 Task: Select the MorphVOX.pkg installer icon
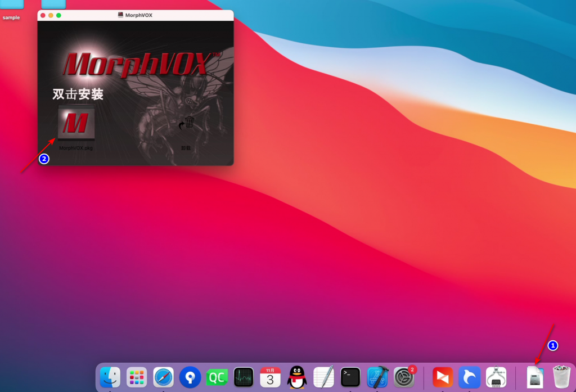click(x=76, y=123)
